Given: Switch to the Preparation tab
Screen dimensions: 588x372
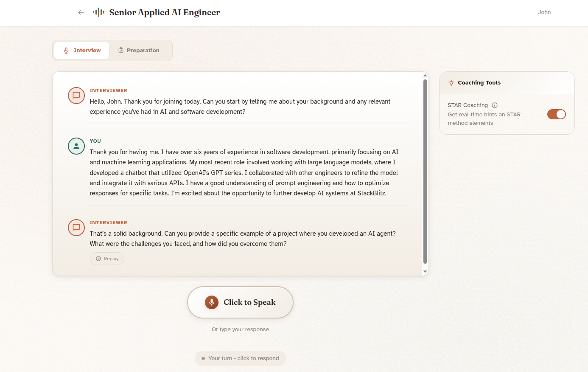Looking at the screenshot, I should tap(139, 51).
